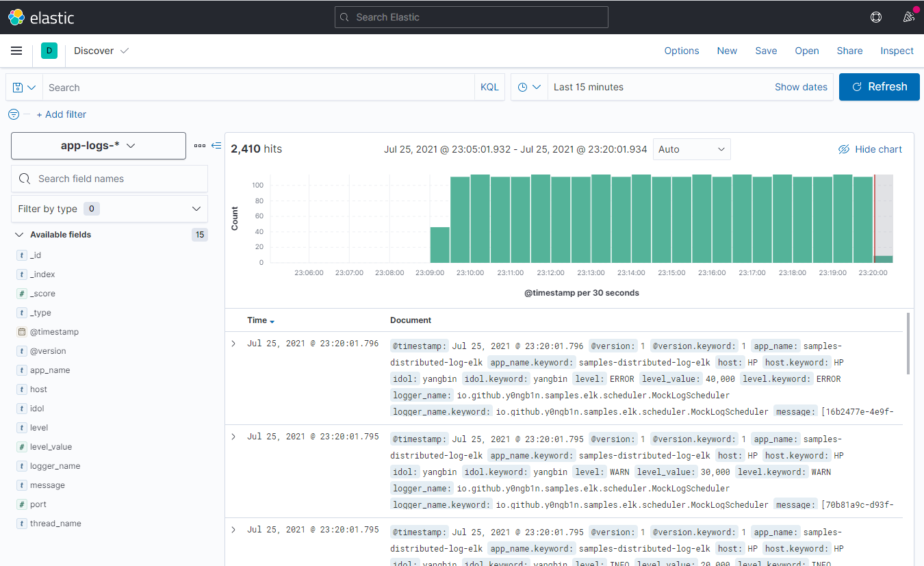Toggle the KQL query language setting
Screen dimensions: 924x566
tap(489, 87)
